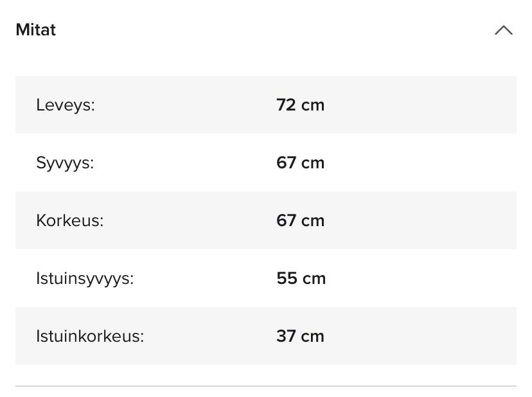Select the 37 cm seat height value
The width and height of the screenshot is (532, 397).
300,336
